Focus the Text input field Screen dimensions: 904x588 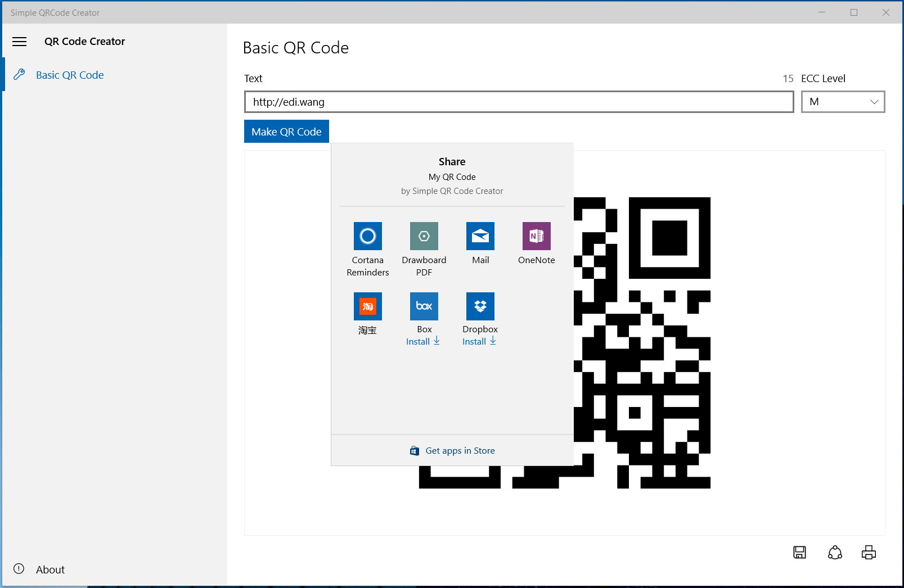click(x=519, y=102)
